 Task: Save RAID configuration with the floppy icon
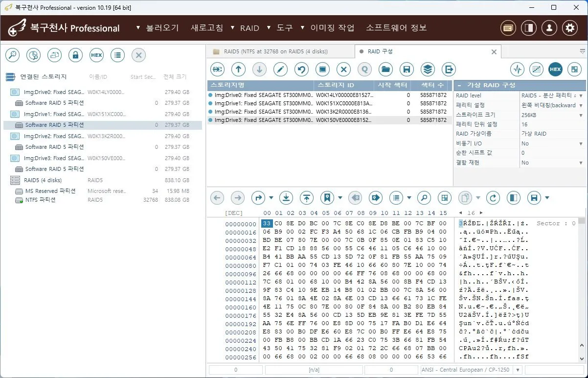click(x=407, y=70)
